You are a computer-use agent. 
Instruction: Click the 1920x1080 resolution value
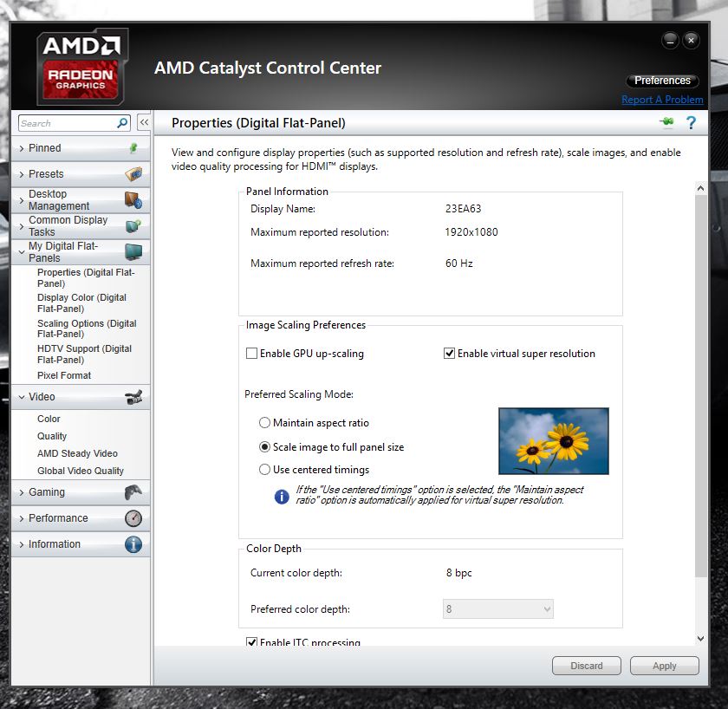pyautogui.click(x=471, y=231)
